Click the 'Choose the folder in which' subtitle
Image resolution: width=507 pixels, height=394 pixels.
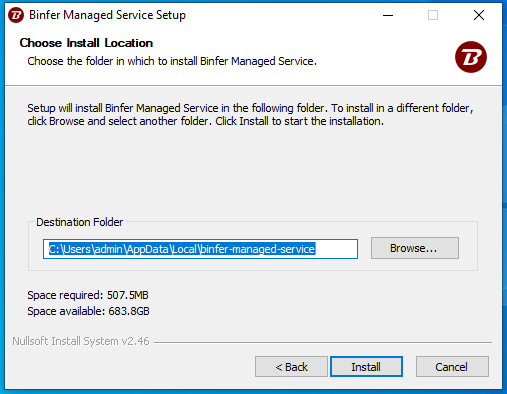[x=172, y=61]
